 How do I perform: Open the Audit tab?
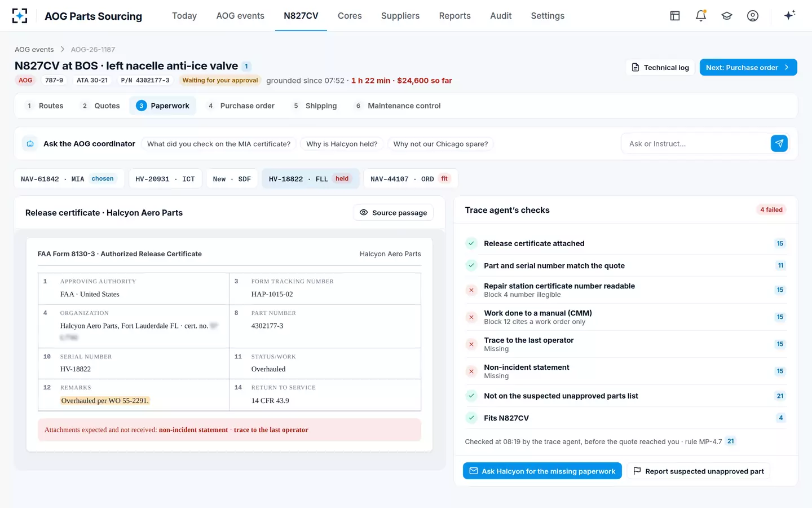pos(501,16)
